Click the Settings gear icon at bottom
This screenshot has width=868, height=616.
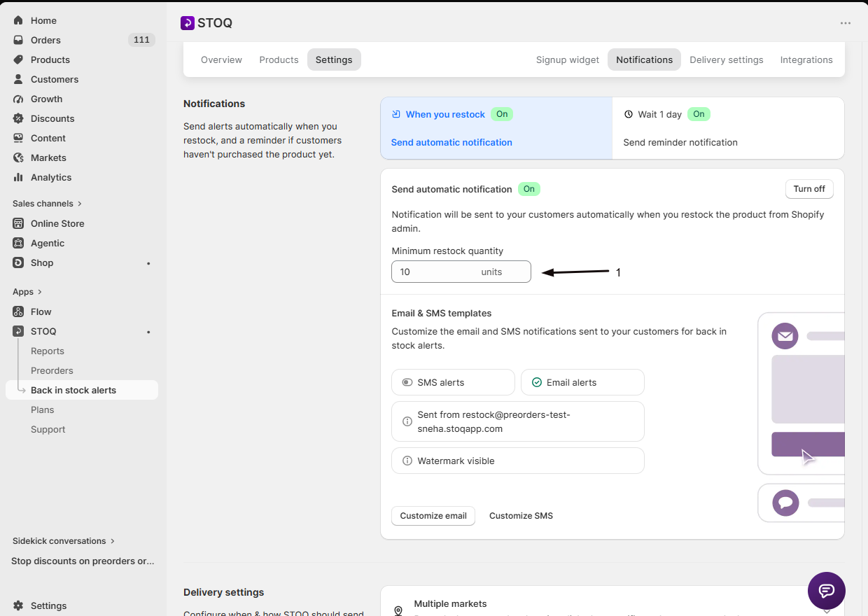pyautogui.click(x=18, y=605)
